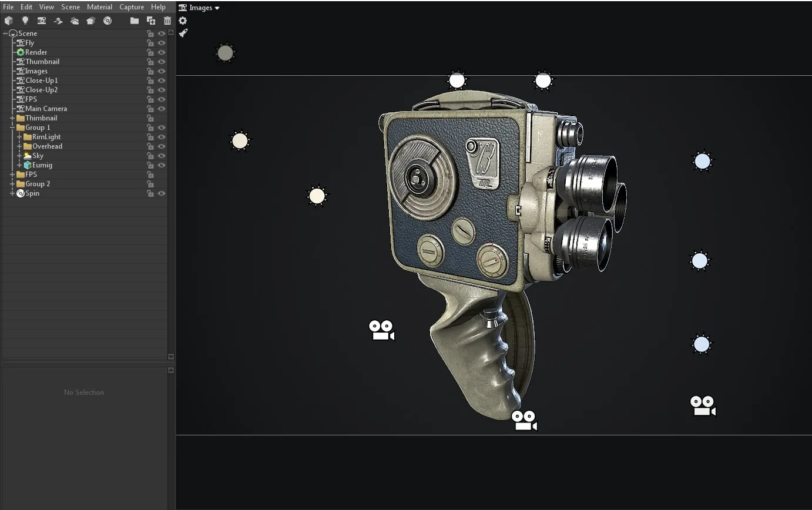This screenshot has height=510, width=812.
Task: Lock the Sky object
Action: [150, 156]
